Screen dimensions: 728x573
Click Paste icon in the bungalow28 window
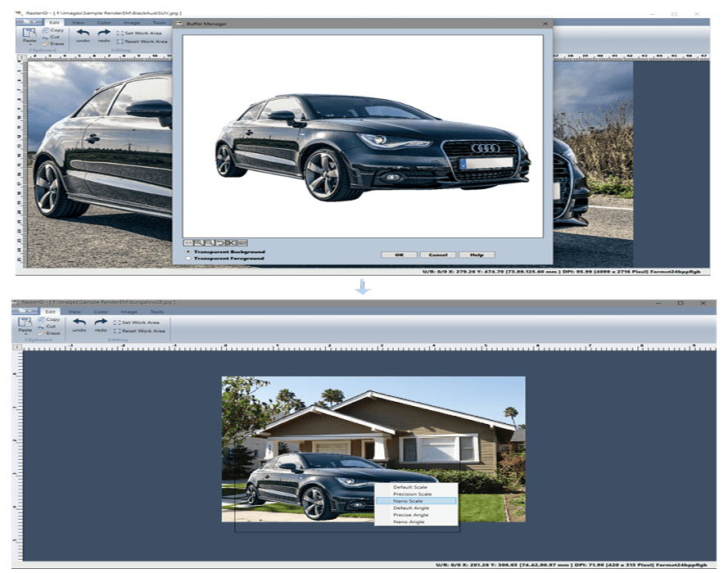coord(25,322)
